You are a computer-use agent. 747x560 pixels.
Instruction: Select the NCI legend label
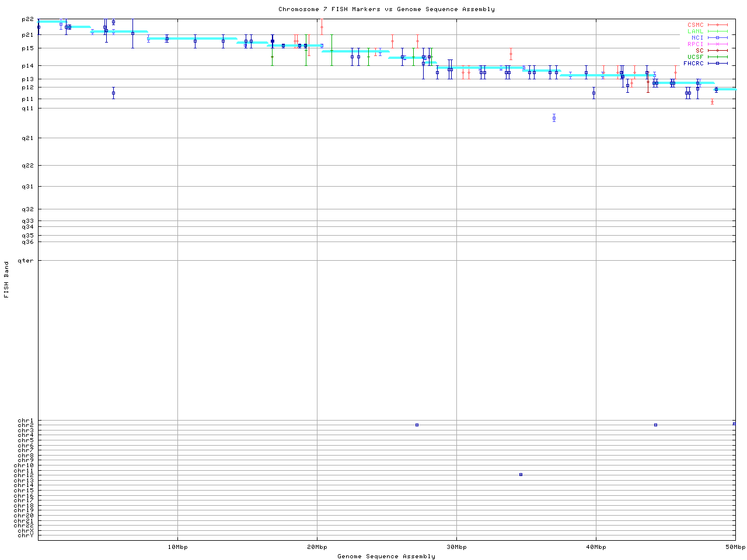pyautogui.click(x=697, y=38)
